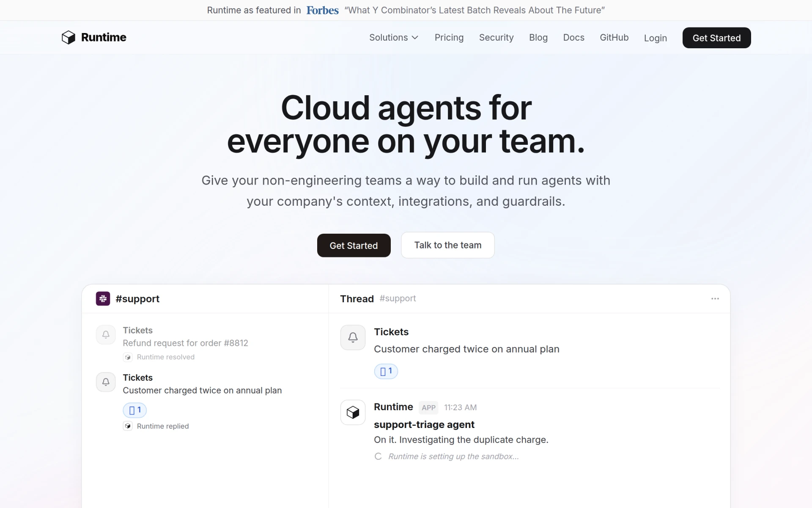Click the Solutions menu label
The image size is (812, 508).
click(x=388, y=37)
